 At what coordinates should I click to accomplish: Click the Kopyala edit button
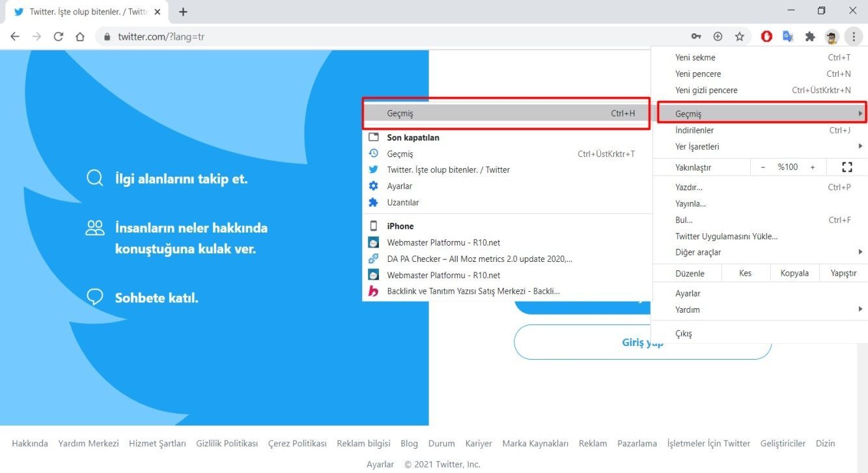tap(794, 273)
